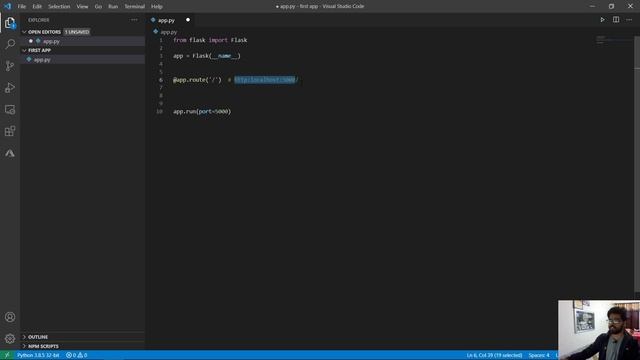Open the Accounts icon

pyautogui.click(x=10, y=317)
